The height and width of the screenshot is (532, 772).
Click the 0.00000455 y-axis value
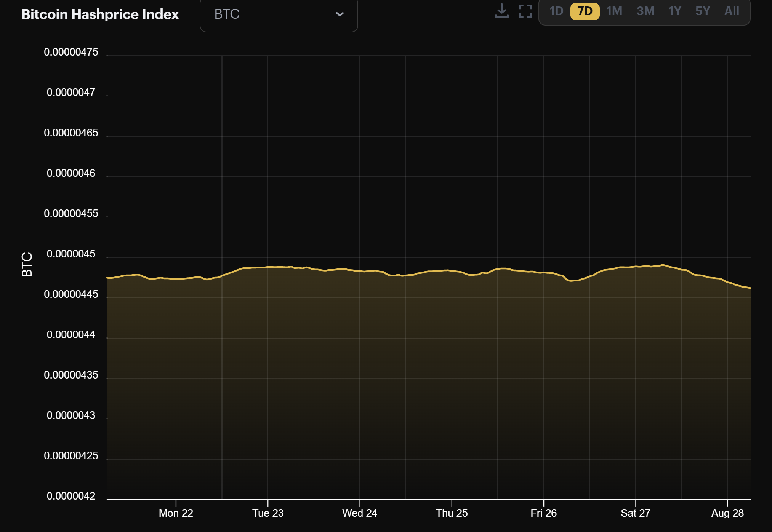(71, 213)
